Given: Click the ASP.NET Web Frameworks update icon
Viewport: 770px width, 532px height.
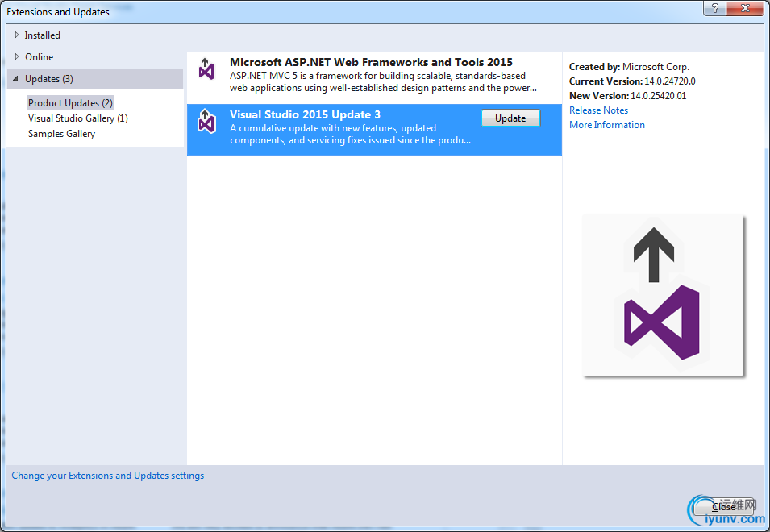Looking at the screenshot, I should 206,69.
